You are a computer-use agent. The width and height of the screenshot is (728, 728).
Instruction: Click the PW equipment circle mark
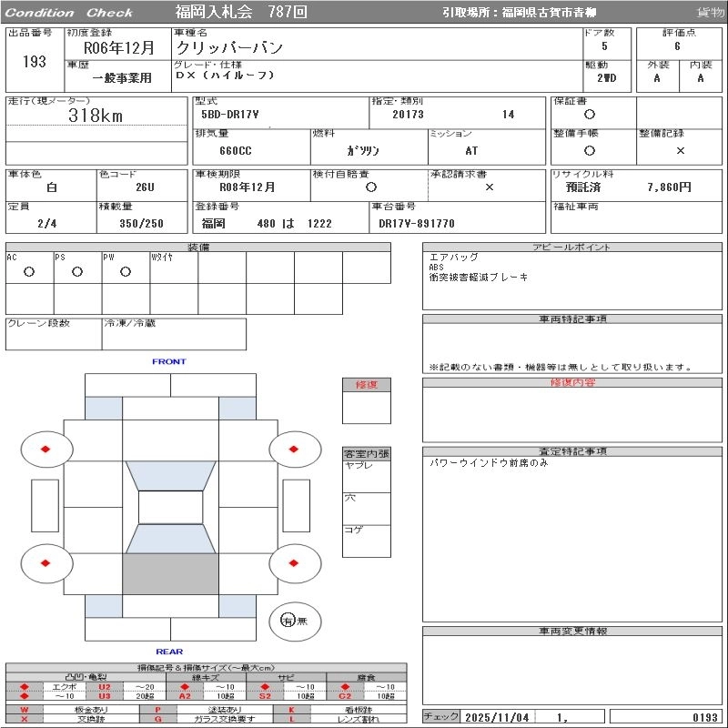[126, 271]
